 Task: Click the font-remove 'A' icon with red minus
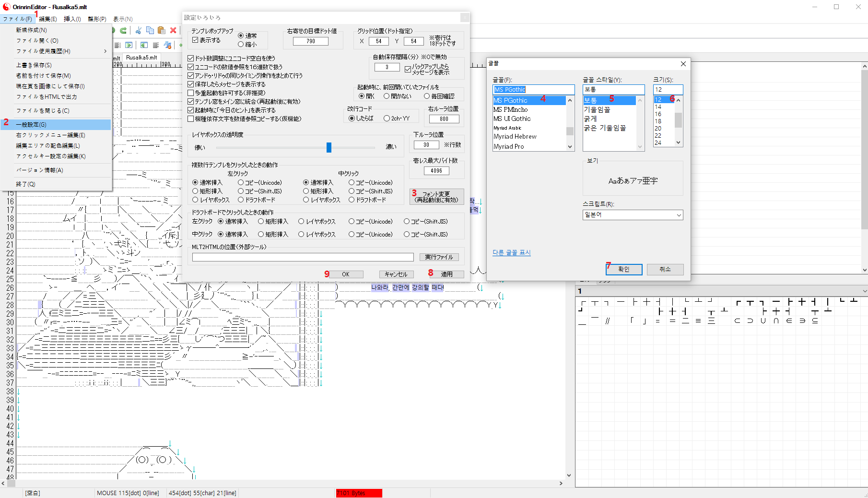tap(167, 45)
